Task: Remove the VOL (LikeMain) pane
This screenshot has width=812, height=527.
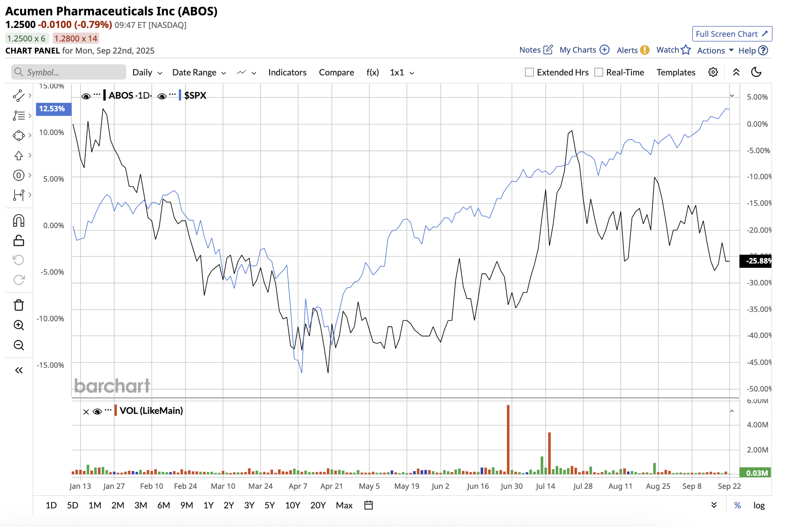Action: [86, 412]
